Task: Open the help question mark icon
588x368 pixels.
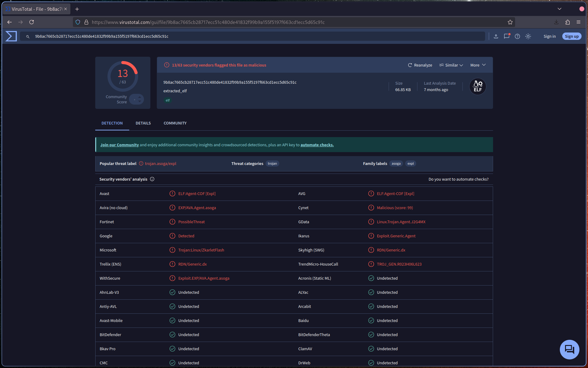Action: 517,36
